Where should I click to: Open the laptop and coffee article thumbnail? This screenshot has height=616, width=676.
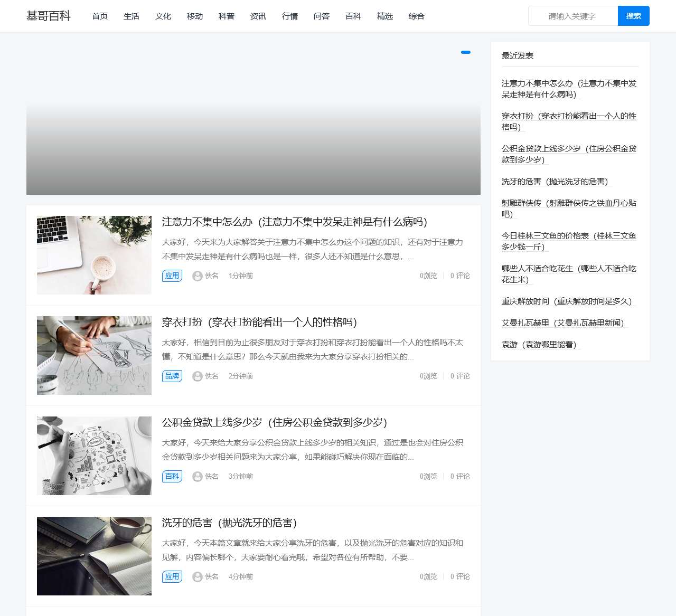(x=94, y=255)
